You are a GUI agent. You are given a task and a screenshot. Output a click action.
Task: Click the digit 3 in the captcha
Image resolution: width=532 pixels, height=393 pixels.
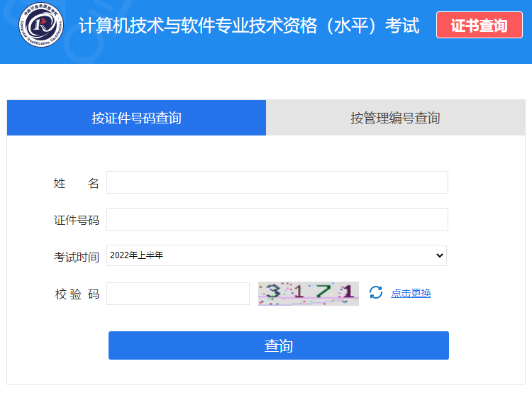pos(272,292)
